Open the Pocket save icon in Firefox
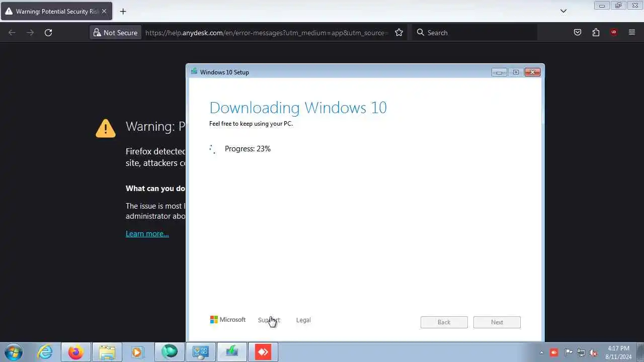 click(578, 33)
